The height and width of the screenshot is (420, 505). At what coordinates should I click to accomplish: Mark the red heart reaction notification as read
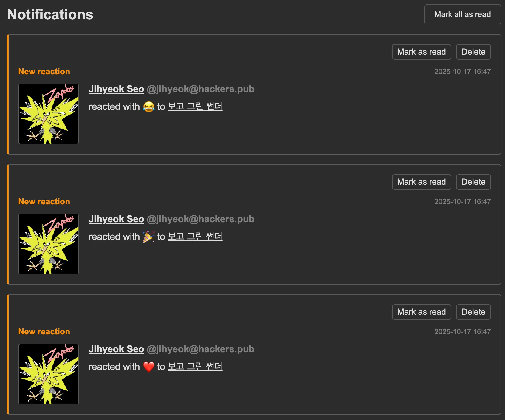tap(421, 312)
